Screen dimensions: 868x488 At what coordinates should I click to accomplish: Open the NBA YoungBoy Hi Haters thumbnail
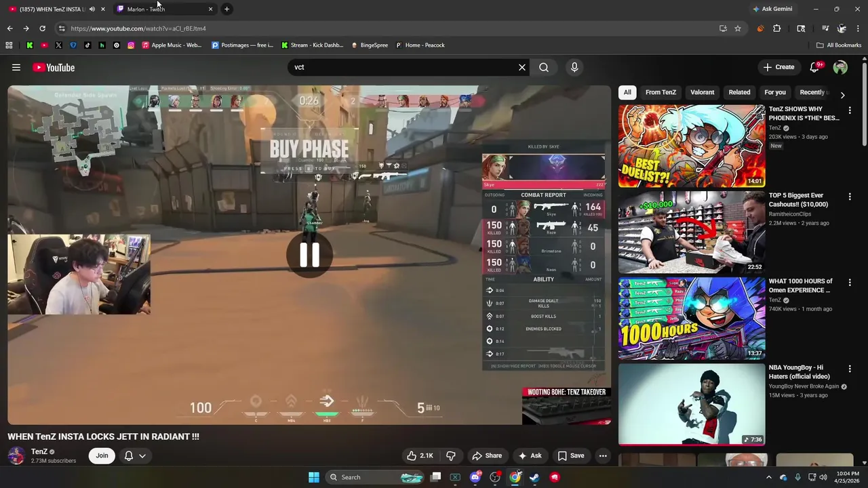692,405
